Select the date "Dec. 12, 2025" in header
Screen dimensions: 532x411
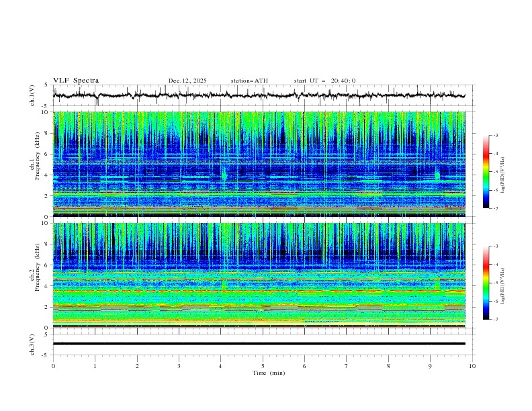(187, 81)
